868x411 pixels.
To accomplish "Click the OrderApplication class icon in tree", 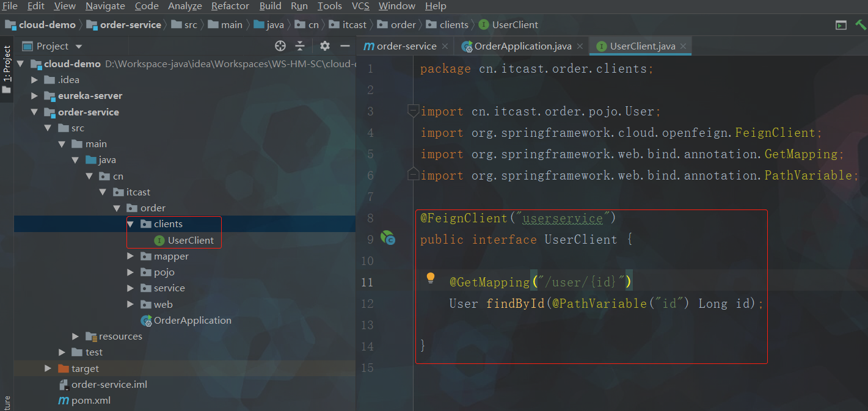I will [x=146, y=320].
